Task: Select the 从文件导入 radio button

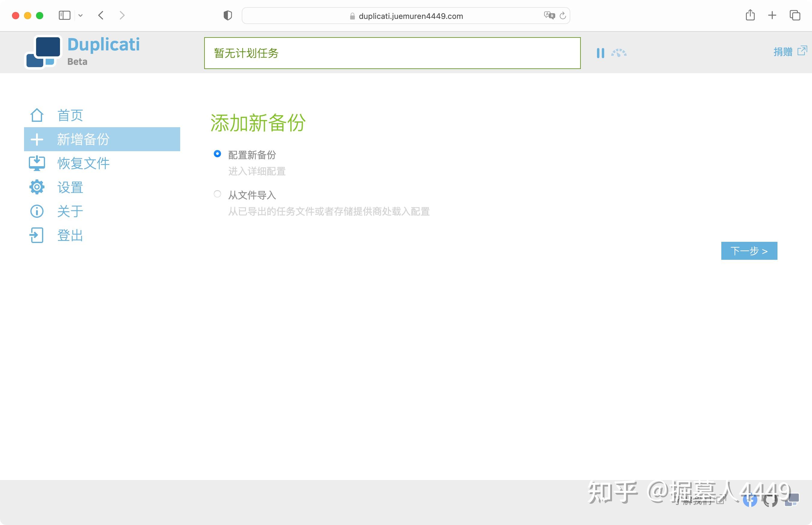Action: point(217,194)
